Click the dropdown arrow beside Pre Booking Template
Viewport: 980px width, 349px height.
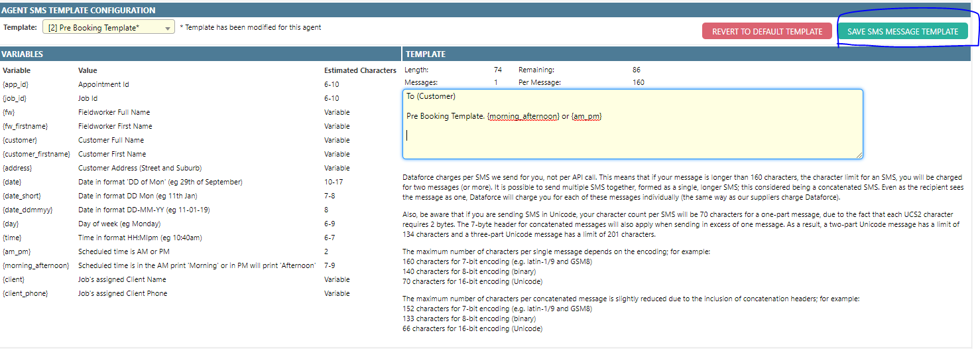[x=168, y=29]
